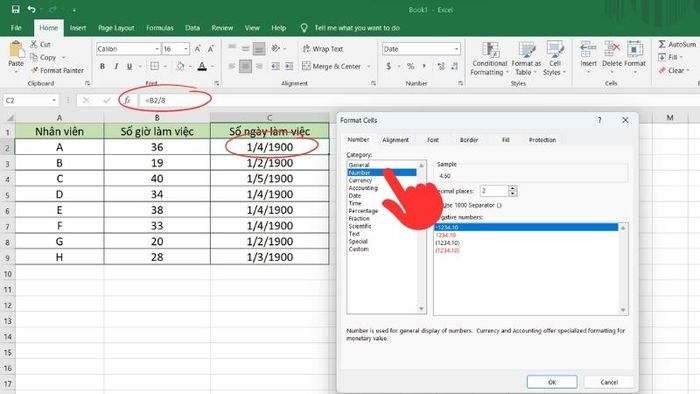Click Decrease Decimal icon

(454, 66)
